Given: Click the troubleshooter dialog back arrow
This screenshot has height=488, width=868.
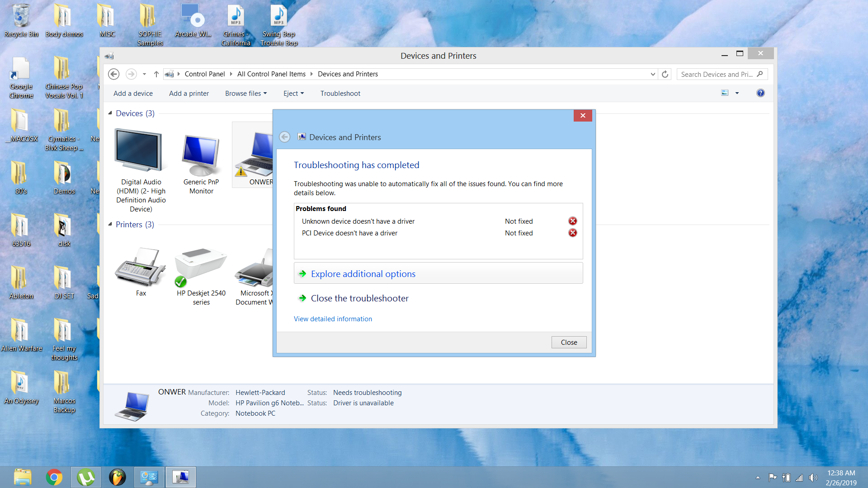Looking at the screenshot, I should [x=284, y=137].
